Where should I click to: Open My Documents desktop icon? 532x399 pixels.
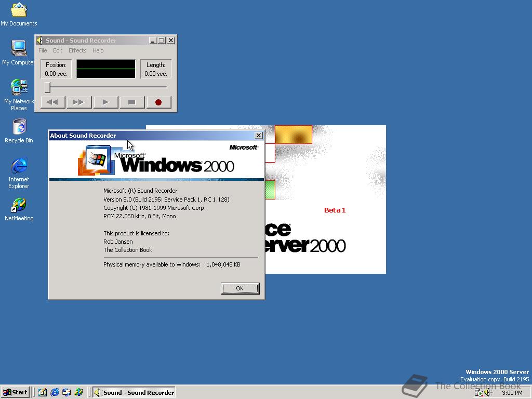point(19,15)
